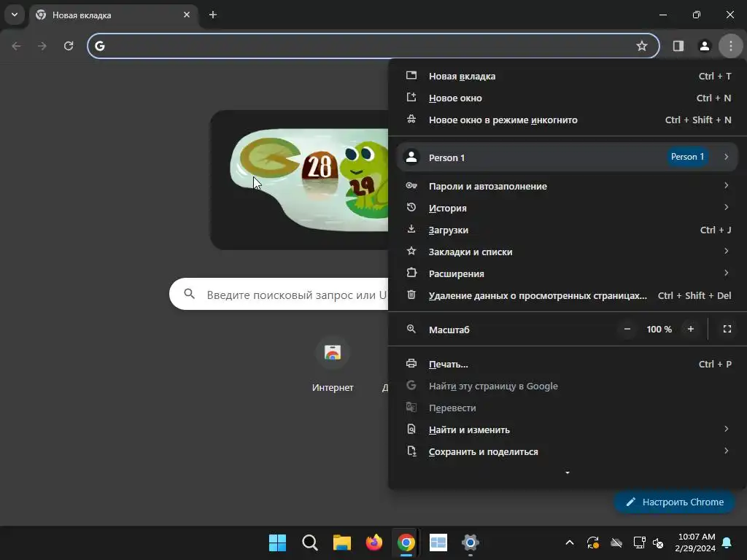Open Загрузки from the menu
Screen dimensions: 747x560
tap(568, 230)
